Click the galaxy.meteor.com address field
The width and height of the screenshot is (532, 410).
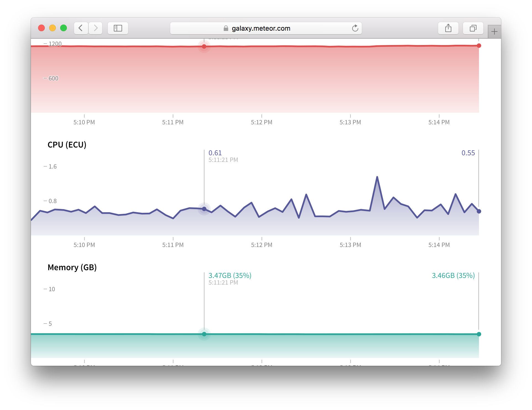[x=261, y=28]
